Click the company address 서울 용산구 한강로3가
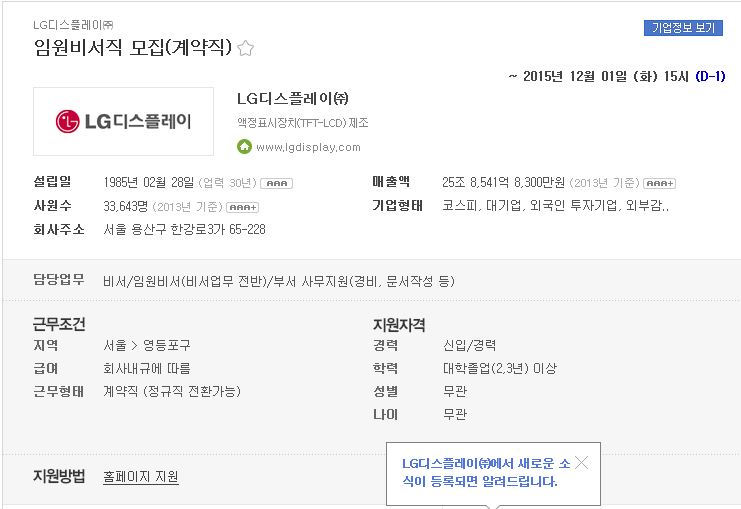This screenshot has width=741, height=509. [x=184, y=229]
